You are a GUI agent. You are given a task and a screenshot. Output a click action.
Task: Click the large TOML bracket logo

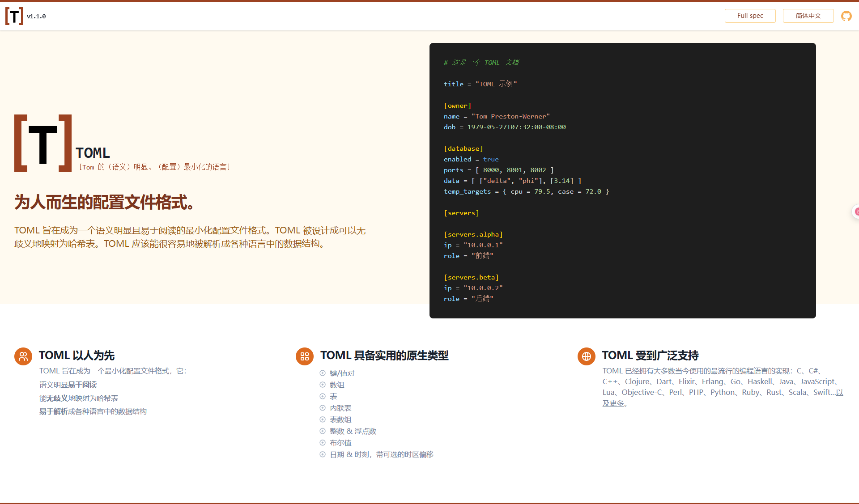tap(43, 143)
